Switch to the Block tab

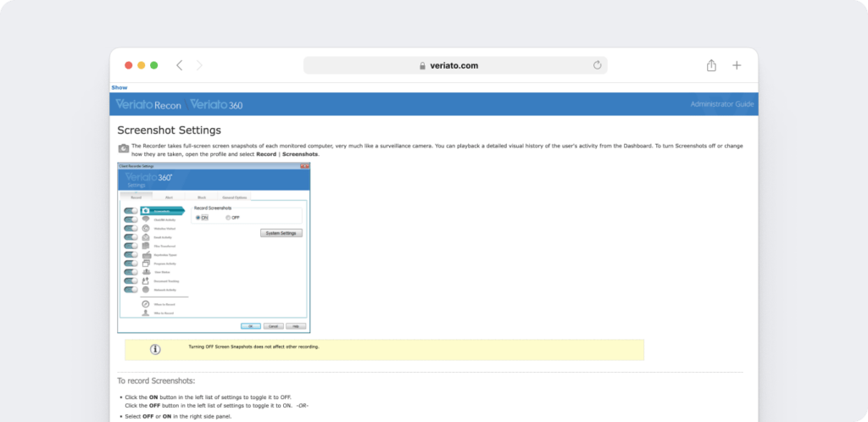202,197
